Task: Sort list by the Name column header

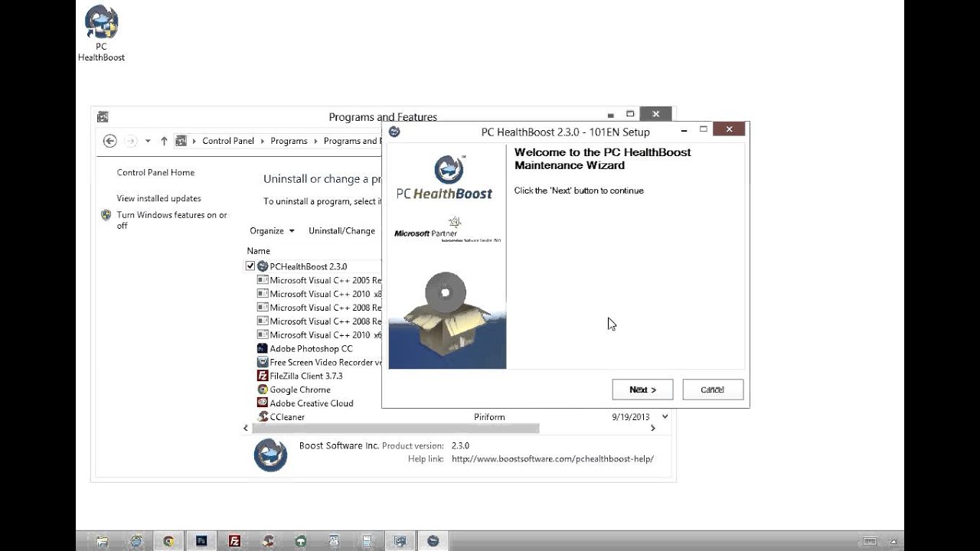Action: pos(258,251)
